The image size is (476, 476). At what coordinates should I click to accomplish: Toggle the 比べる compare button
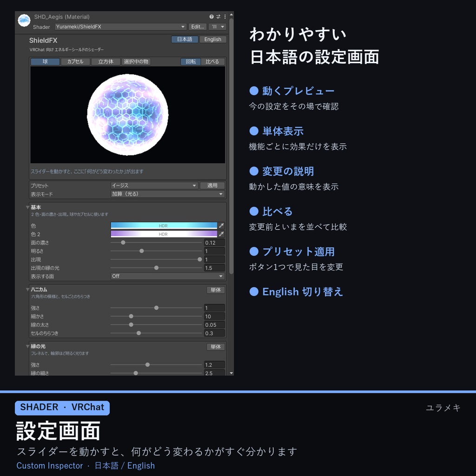click(212, 62)
